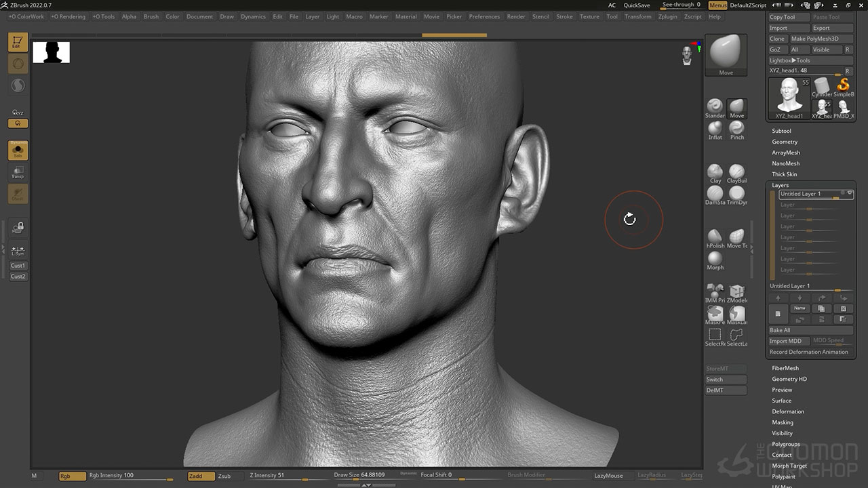This screenshot has width=868, height=488.
Task: Select the ClayBuildup brush
Action: (737, 172)
